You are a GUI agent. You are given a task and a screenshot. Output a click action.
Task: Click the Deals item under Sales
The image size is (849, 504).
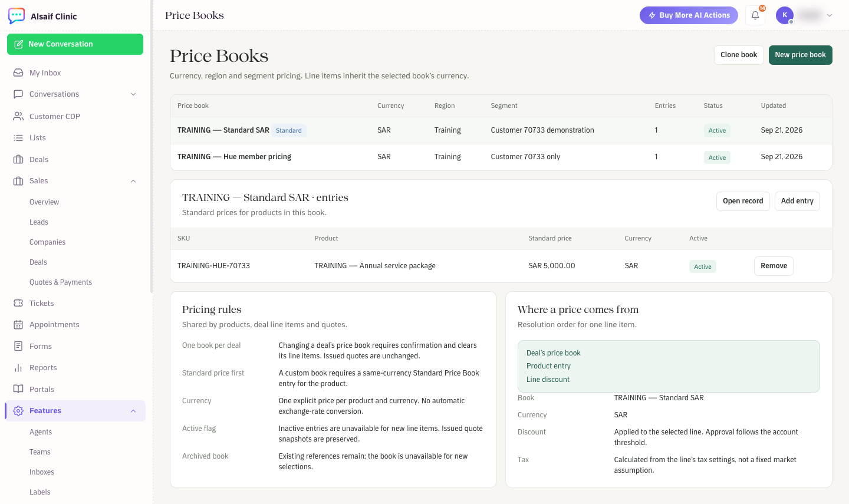(38, 262)
